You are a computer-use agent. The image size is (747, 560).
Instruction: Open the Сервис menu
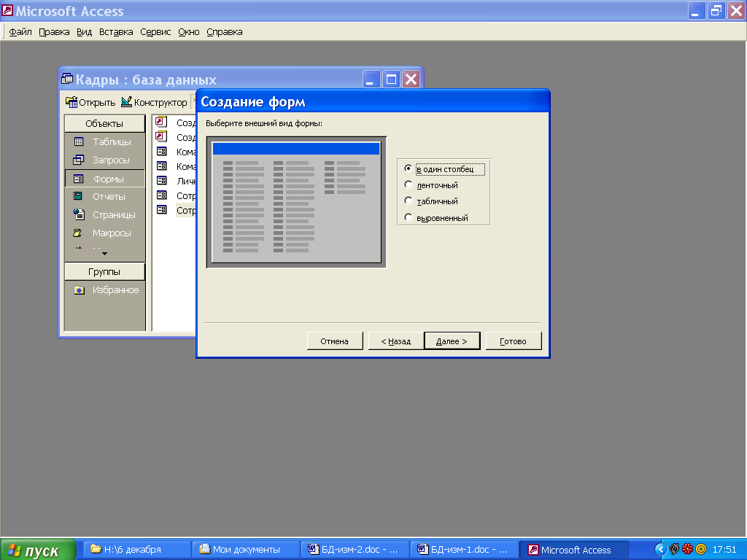coord(155,32)
